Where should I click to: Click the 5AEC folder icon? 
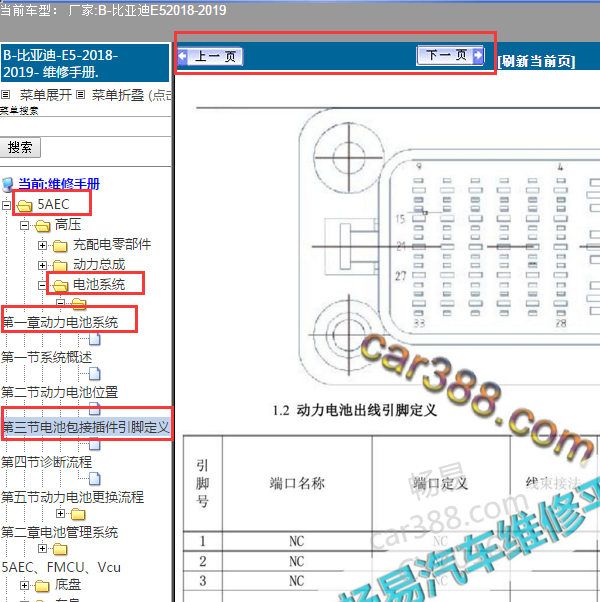25,205
